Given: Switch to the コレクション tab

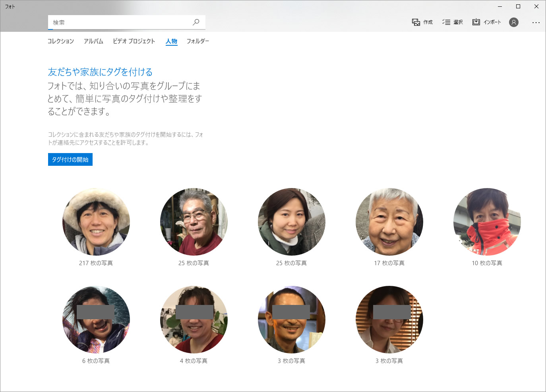Looking at the screenshot, I should (x=60, y=41).
